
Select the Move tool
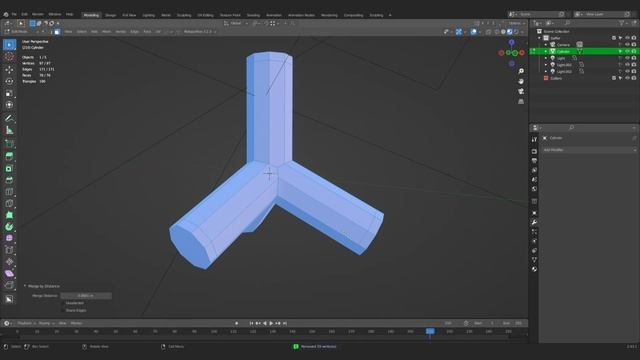click(9, 70)
